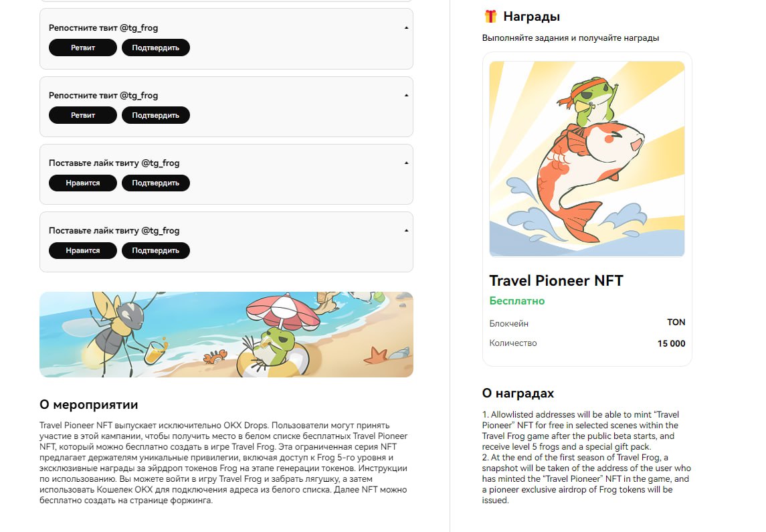Click the TON blockchain value
Image resolution: width=766 pixels, height=532 pixels.
tap(676, 323)
